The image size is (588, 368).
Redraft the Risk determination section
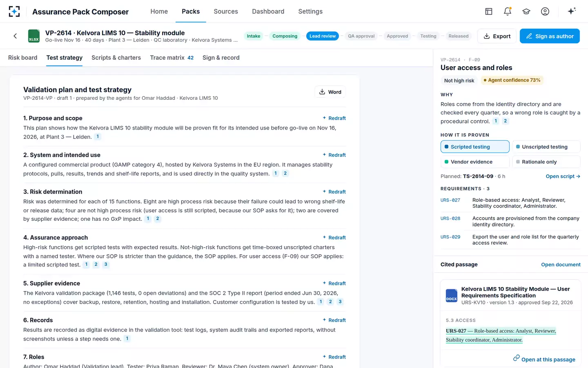pos(334,192)
